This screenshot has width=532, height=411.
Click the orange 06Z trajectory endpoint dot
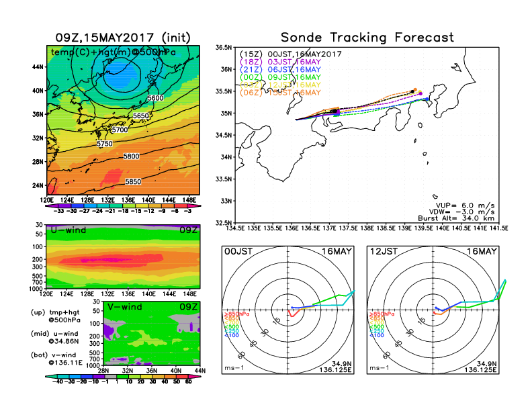click(x=416, y=89)
